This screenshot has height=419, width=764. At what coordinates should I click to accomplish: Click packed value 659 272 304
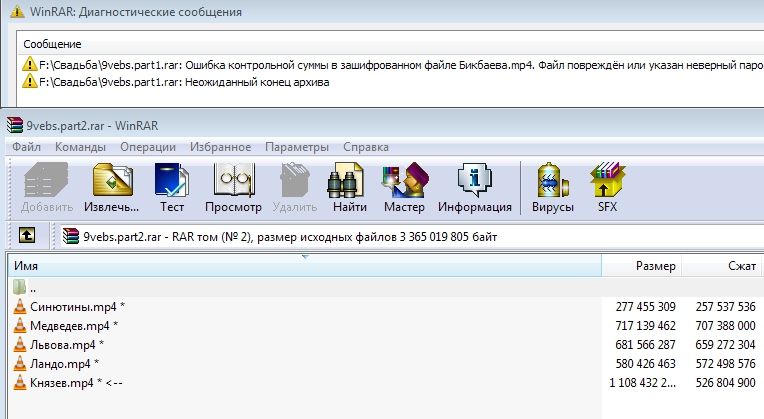tap(726, 344)
